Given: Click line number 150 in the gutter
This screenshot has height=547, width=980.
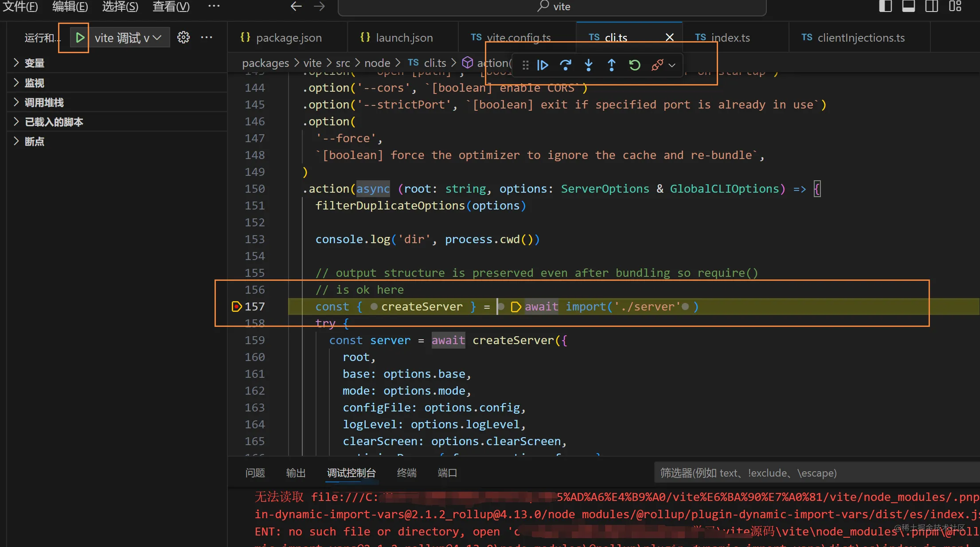Looking at the screenshot, I should 255,189.
